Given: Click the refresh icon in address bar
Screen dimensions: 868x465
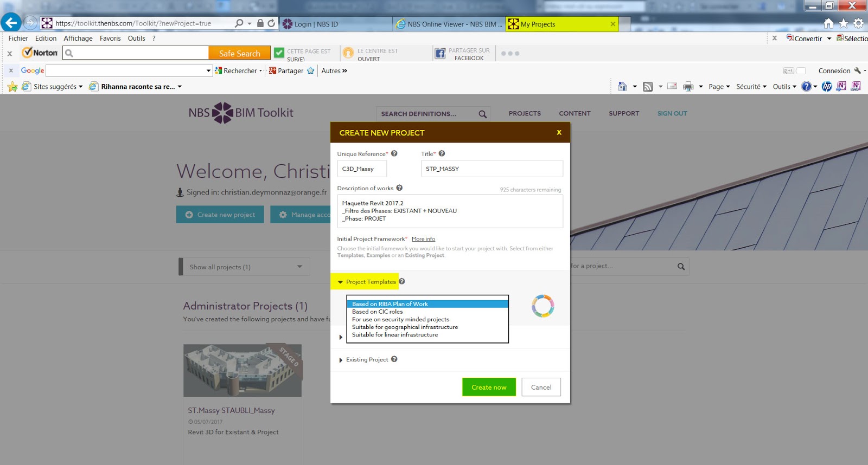Looking at the screenshot, I should click(x=271, y=23).
